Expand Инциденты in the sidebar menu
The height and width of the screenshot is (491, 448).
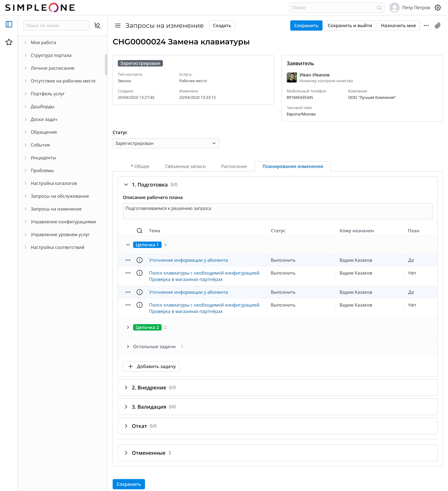click(43, 158)
